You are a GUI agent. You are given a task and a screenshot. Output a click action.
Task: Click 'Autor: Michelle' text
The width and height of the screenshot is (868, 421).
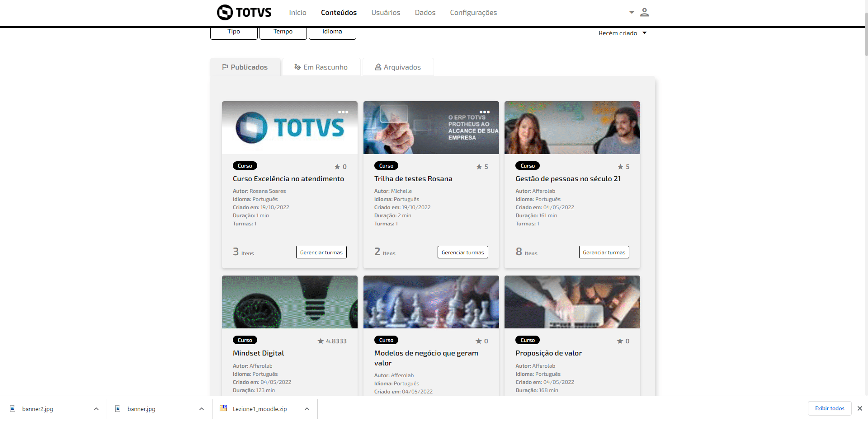pos(393,191)
